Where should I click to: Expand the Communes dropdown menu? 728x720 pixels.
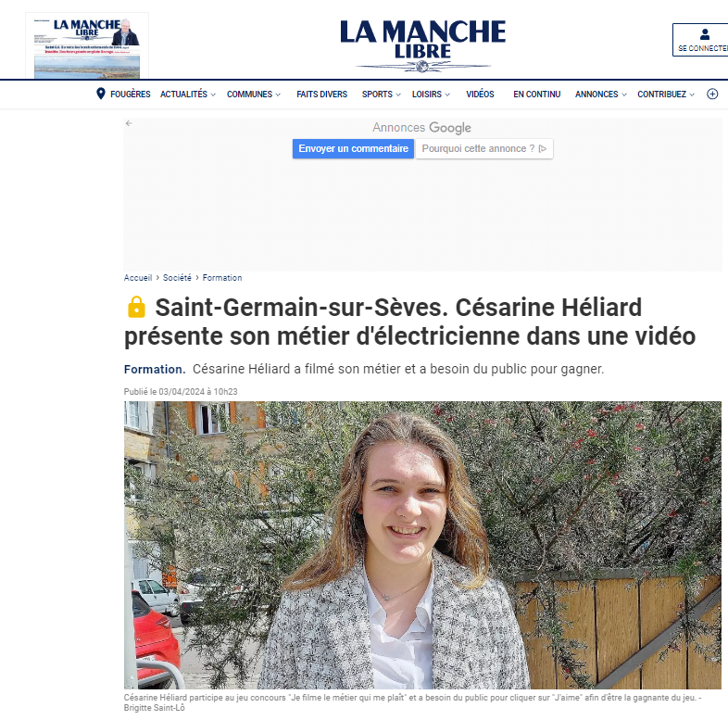[x=254, y=95]
